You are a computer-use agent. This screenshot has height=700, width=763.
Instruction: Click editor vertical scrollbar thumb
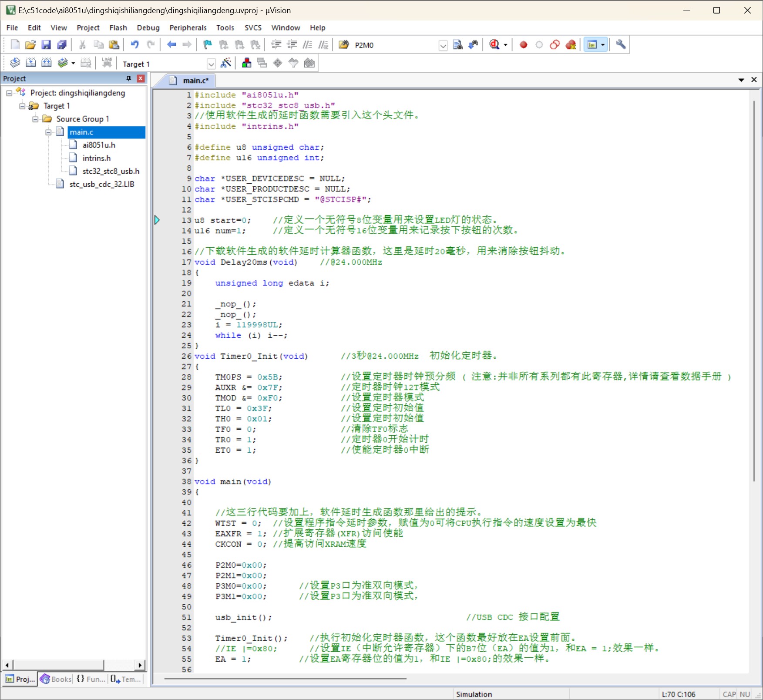coord(754,291)
